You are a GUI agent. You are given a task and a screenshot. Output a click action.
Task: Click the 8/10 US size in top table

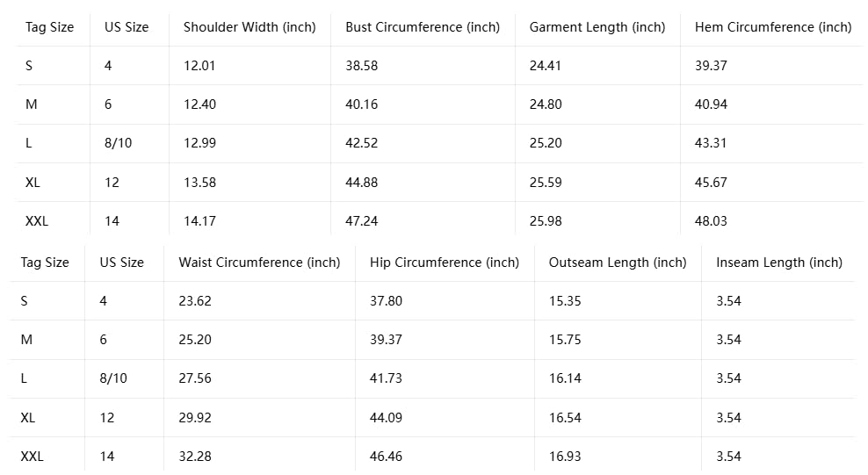118,143
